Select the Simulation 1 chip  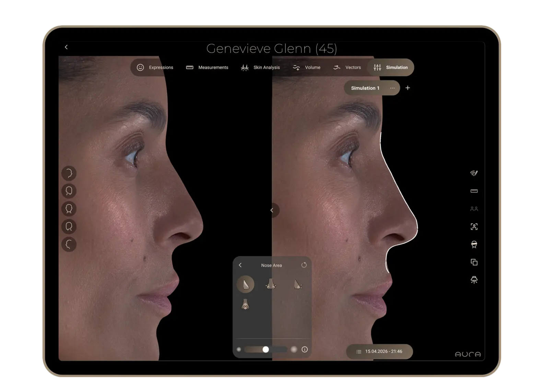coord(372,88)
